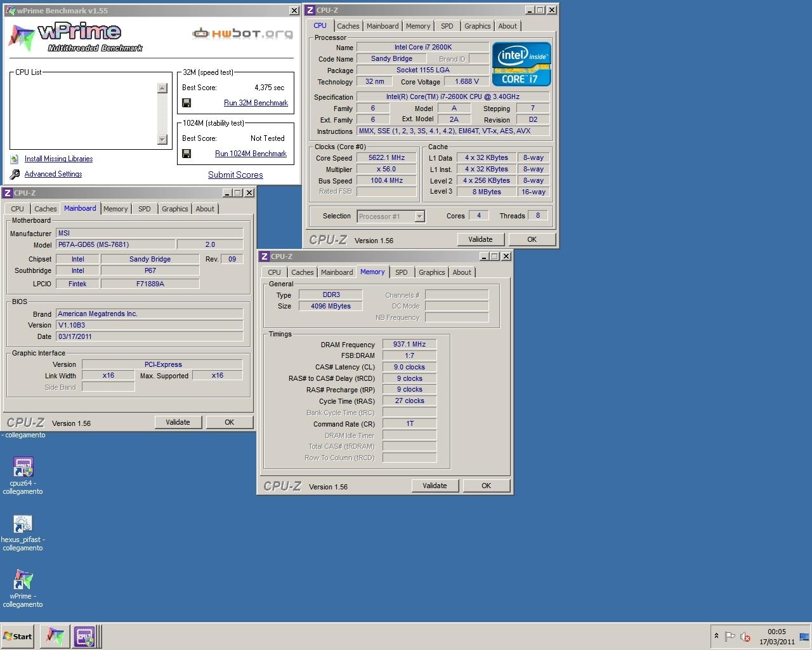Open the Memory tab in CPU-Z CPU window
This screenshot has height=650, width=812.
(x=418, y=26)
